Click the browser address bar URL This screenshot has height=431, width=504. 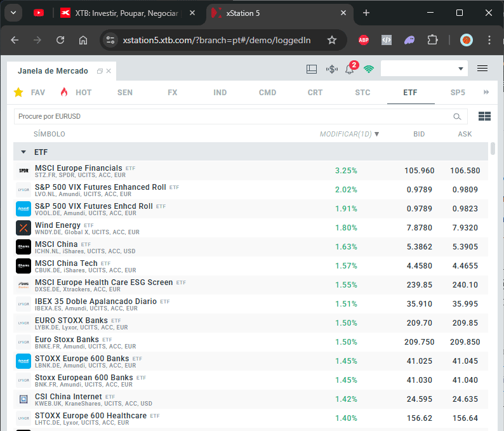click(216, 40)
